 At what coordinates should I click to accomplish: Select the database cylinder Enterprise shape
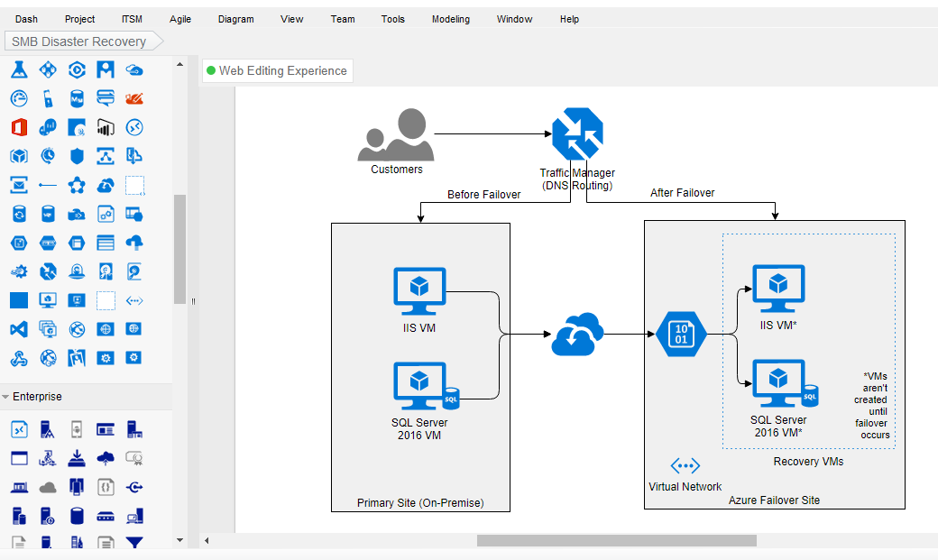(77, 517)
